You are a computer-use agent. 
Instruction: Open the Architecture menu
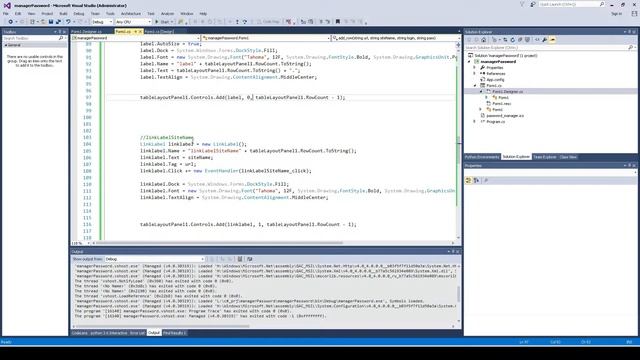(x=131, y=13)
